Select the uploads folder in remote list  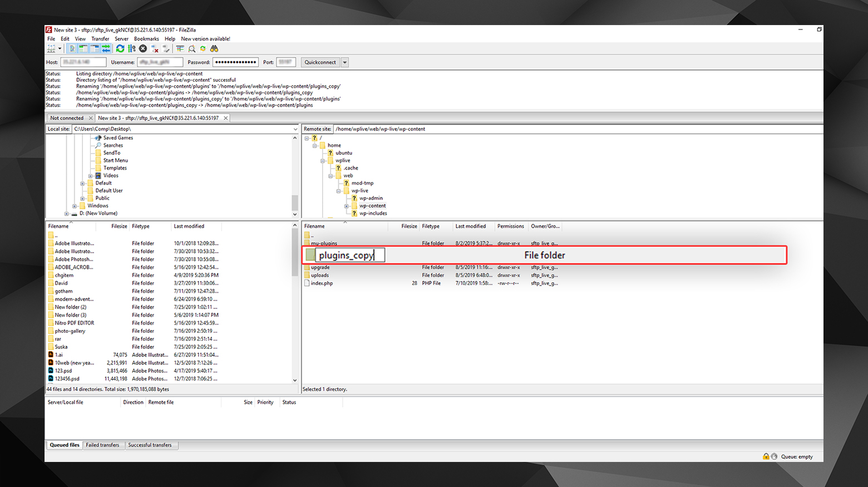(320, 276)
